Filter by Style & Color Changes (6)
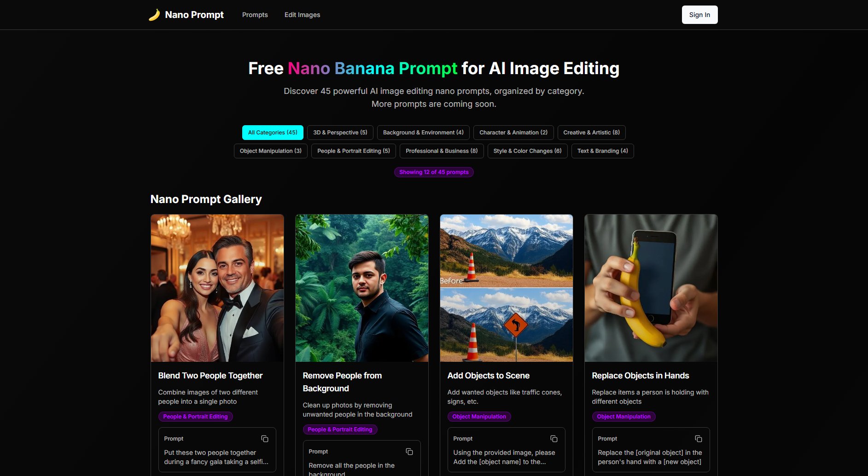 528,151
